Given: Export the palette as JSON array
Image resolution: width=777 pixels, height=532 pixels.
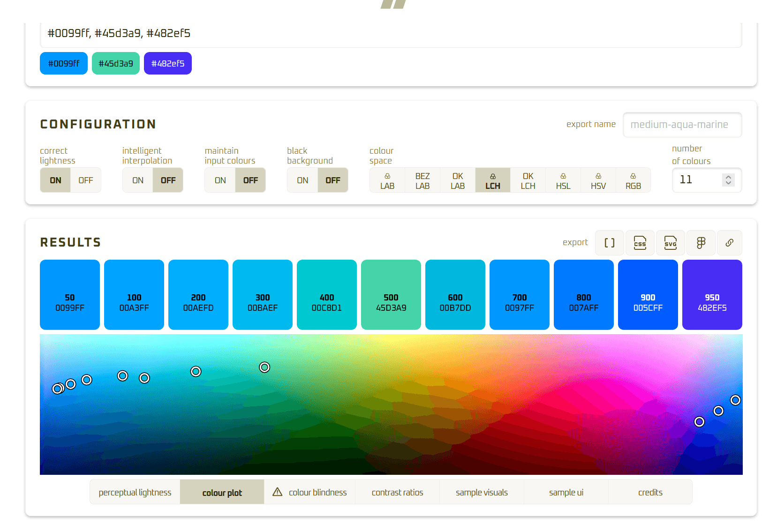Looking at the screenshot, I should tap(609, 243).
